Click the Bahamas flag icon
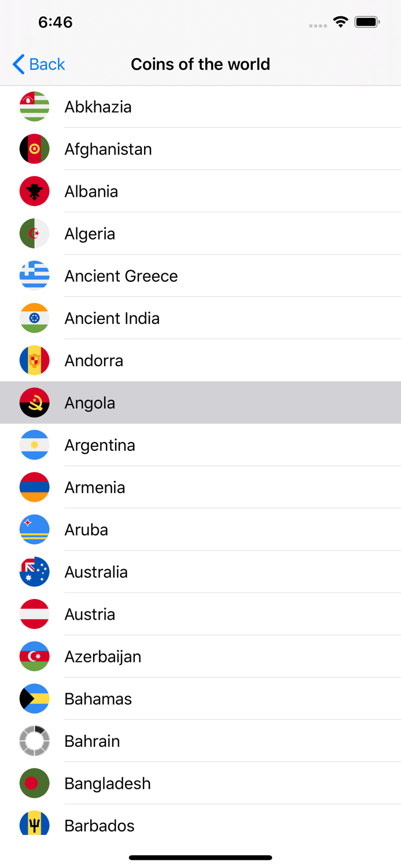This screenshot has height=868, width=401. click(34, 698)
